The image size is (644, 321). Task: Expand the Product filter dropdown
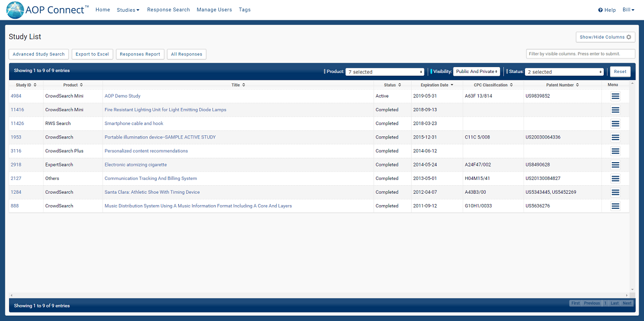(x=385, y=72)
